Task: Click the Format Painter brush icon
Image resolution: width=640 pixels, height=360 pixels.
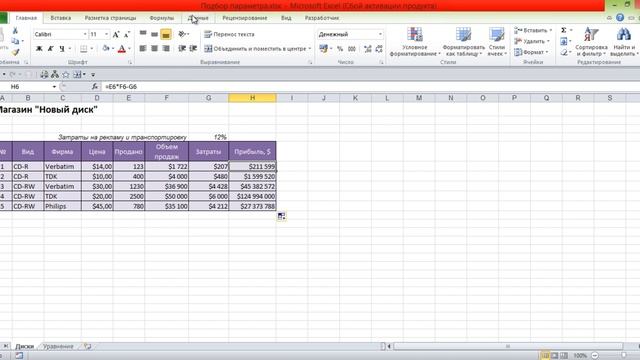Action: point(15,52)
